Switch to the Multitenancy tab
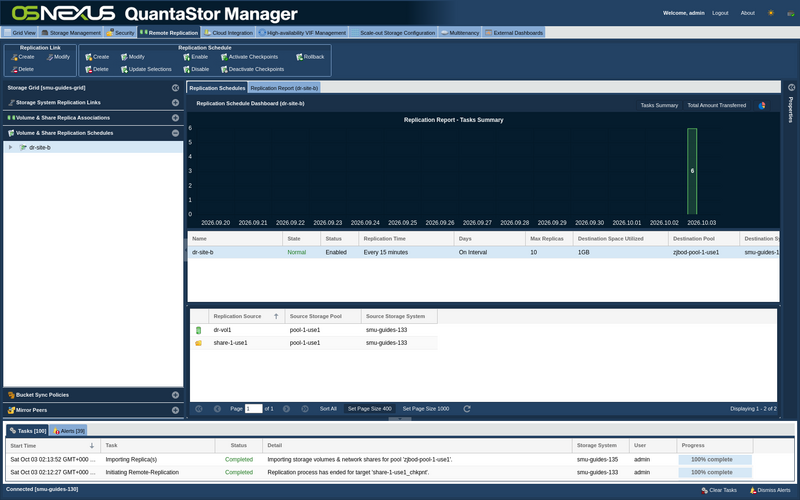Viewport: 800px width, 500px height. (x=460, y=32)
